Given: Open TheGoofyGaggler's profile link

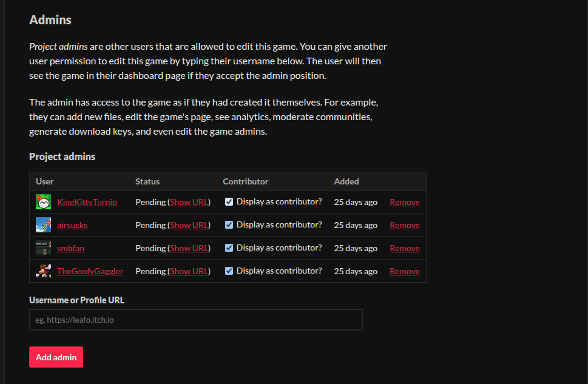Looking at the screenshot, I should 90,271.
